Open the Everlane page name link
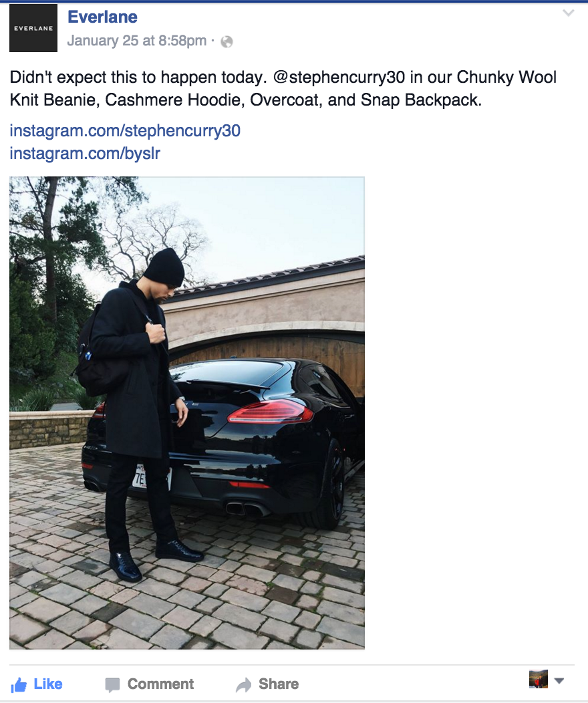588x703 pixels. (103, 17)
